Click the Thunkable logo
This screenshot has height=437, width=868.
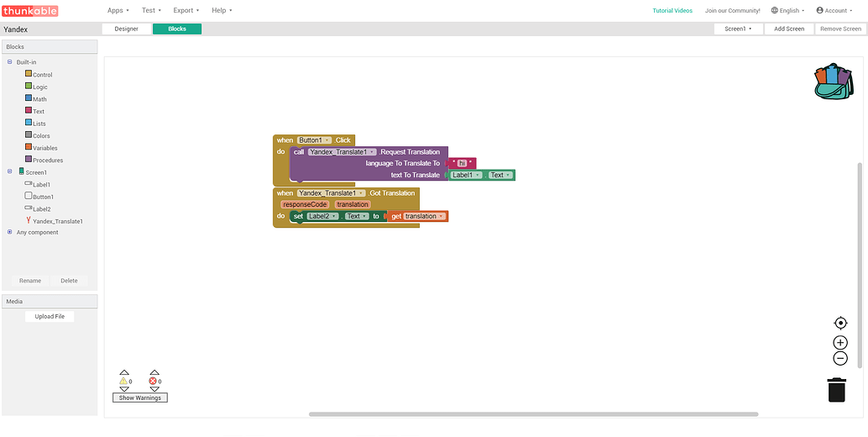click(x=29, y=10)
